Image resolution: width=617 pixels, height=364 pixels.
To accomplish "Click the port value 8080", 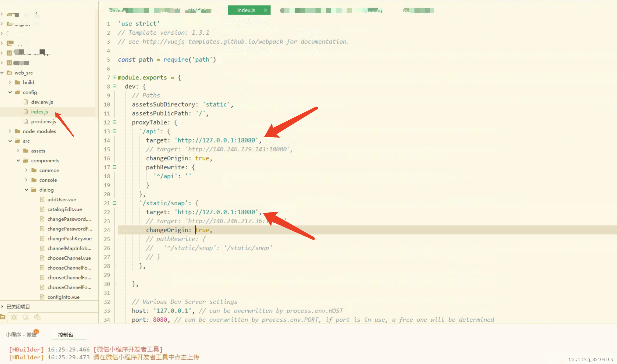I will click(160, 320).
